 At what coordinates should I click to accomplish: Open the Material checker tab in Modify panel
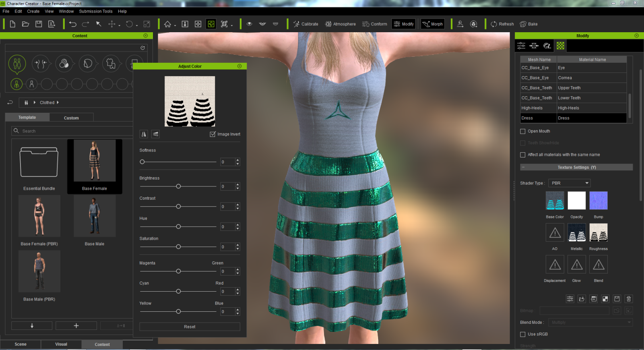560,46
